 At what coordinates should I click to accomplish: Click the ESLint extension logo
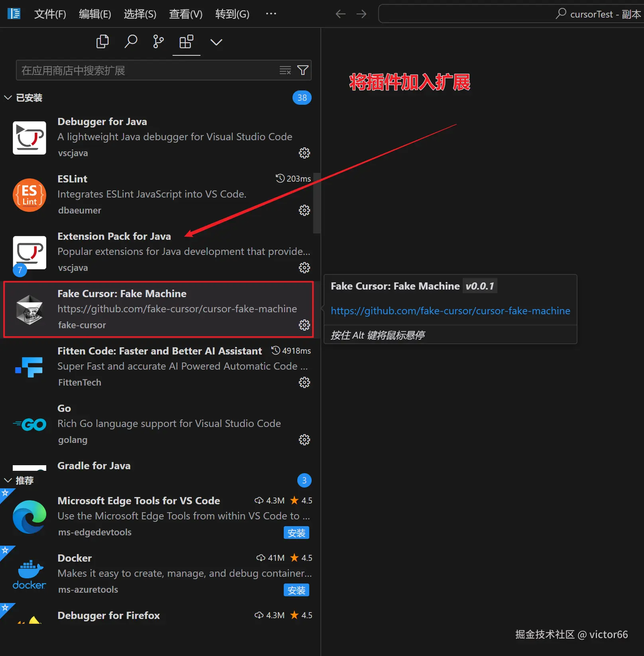click(29, 195)
